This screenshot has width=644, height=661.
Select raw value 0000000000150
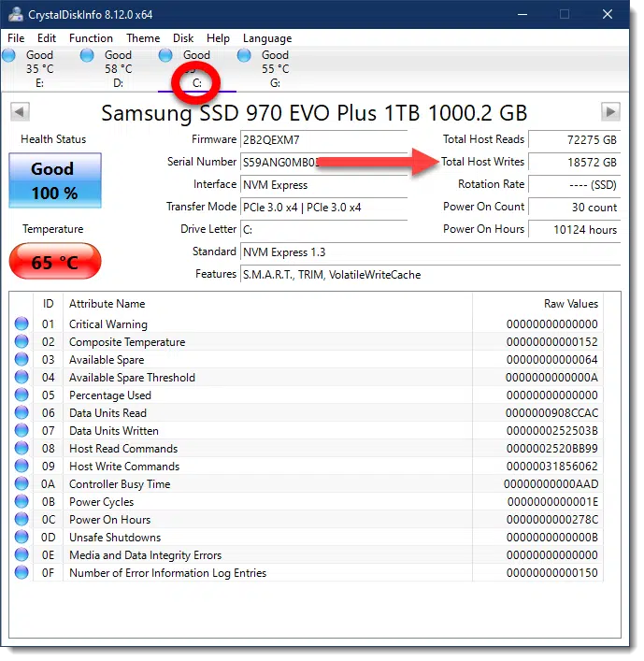(x=552, y=573)
